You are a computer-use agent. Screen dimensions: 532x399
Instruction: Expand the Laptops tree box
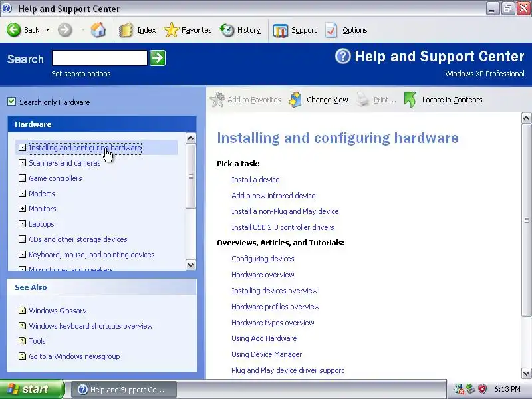click(x=22, y=224)
